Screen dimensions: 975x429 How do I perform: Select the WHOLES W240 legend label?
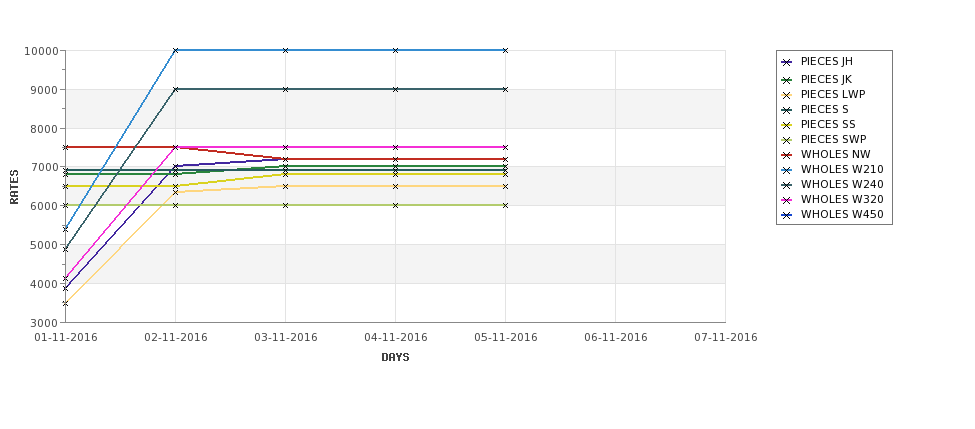[x=842, y=184]
